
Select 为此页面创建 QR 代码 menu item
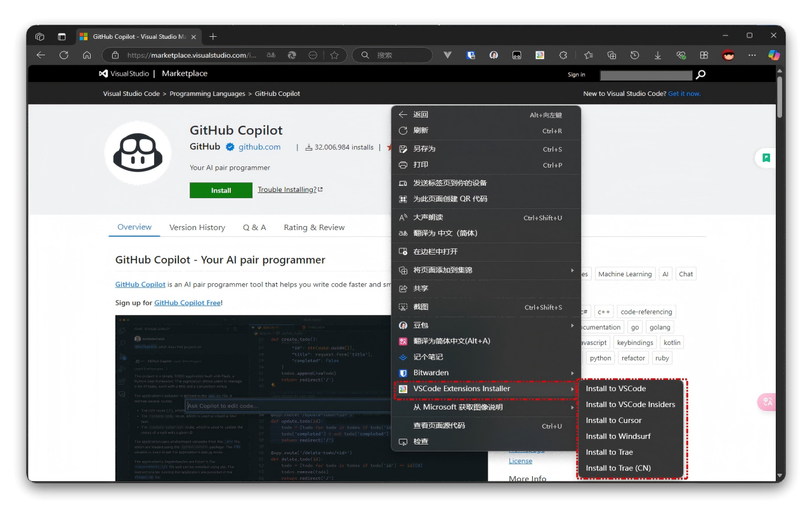(486, 199)
